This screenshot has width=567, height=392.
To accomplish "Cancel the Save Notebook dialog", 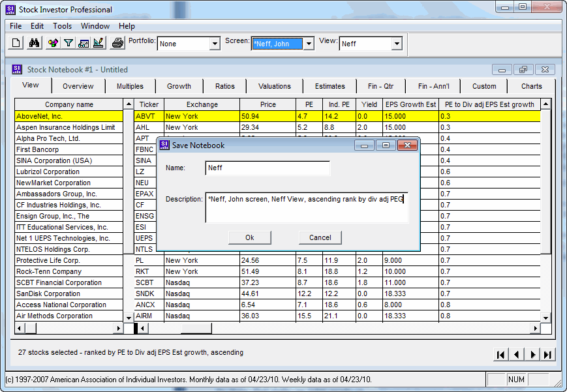I will click(320, 237).
